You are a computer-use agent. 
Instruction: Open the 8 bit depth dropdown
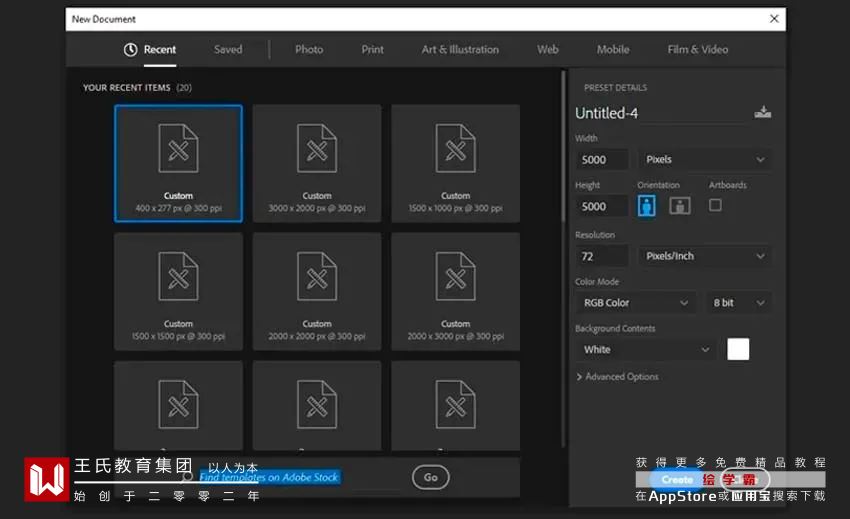739,303
